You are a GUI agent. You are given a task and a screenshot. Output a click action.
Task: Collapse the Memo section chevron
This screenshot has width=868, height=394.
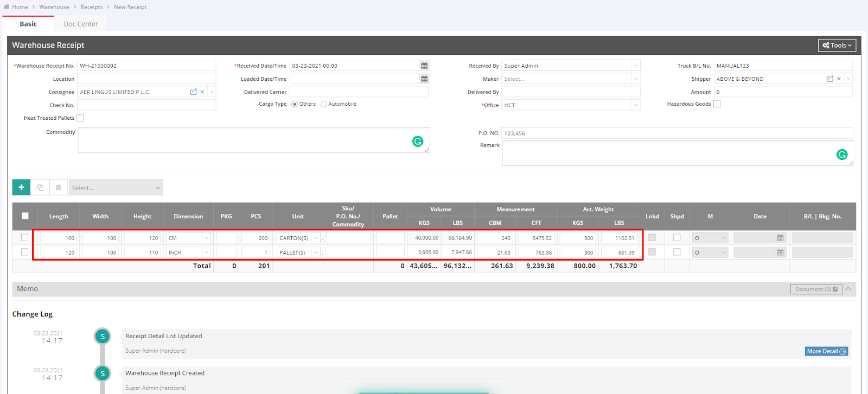click(x=848, y=289)
